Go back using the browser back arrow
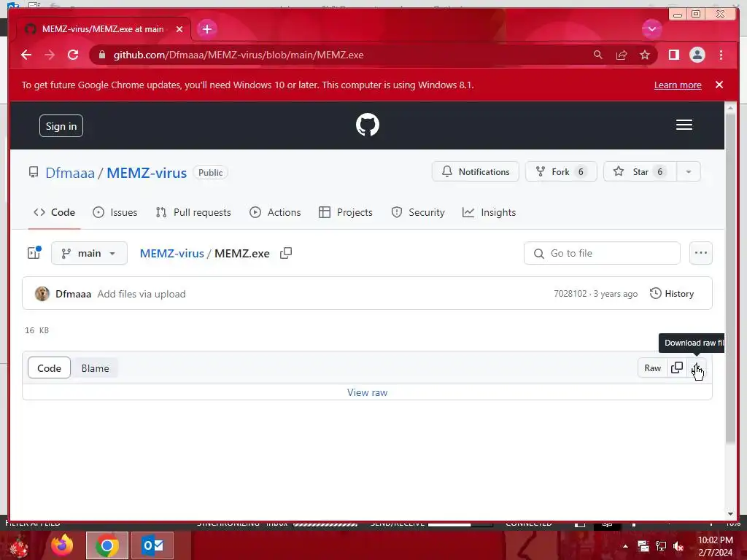The height and width of the screenshot is (560, 747). 26,55
